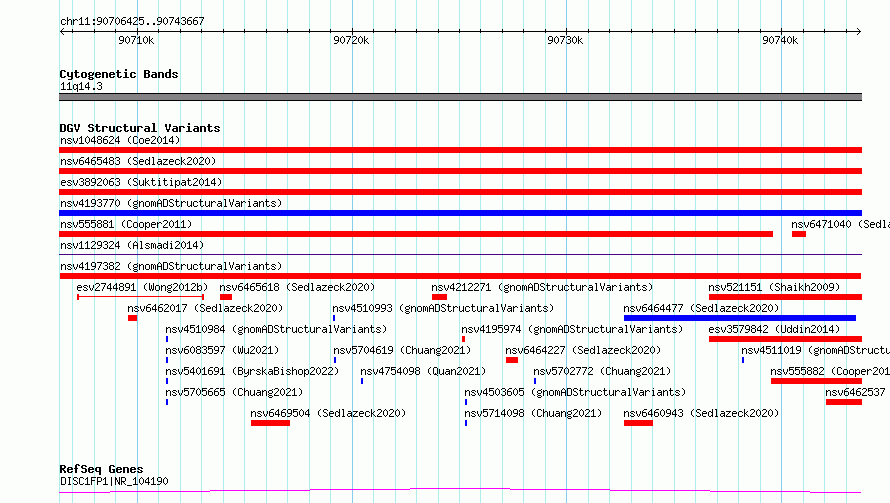Click the red nsv6469504 variant bar

270,423
